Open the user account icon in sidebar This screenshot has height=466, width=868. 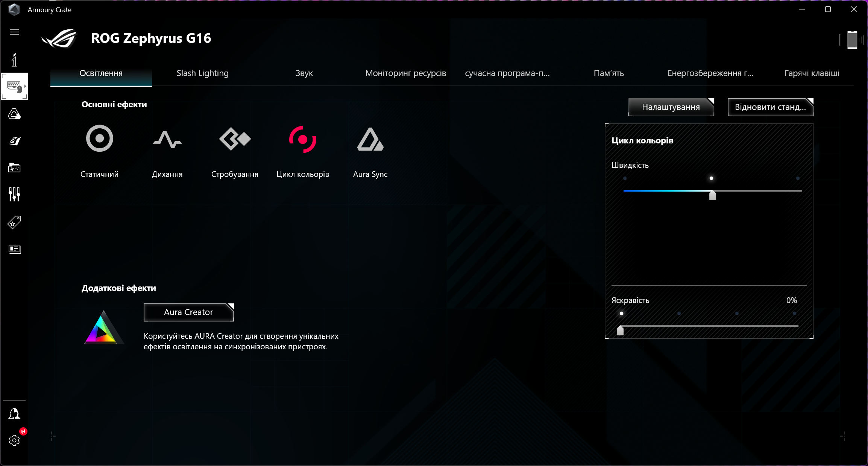click(x=14, y=413)
